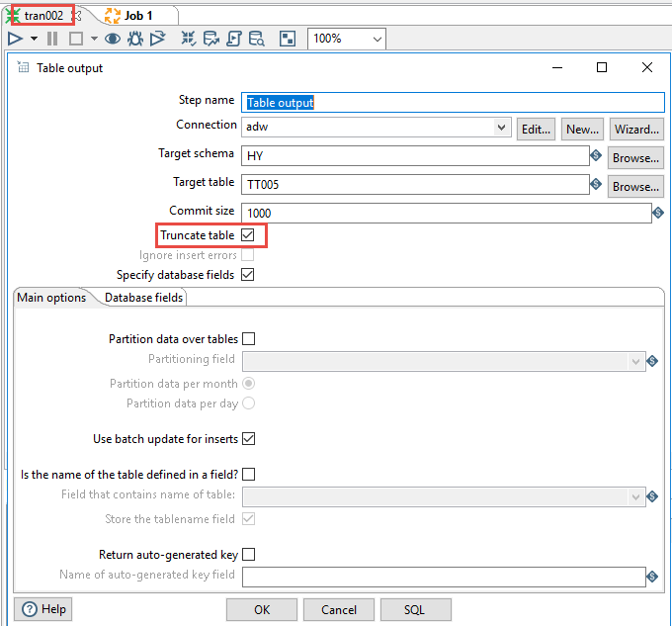
Task: Click the Replay transformation icon
Action: pyautogui.click(x=158, y=39)
